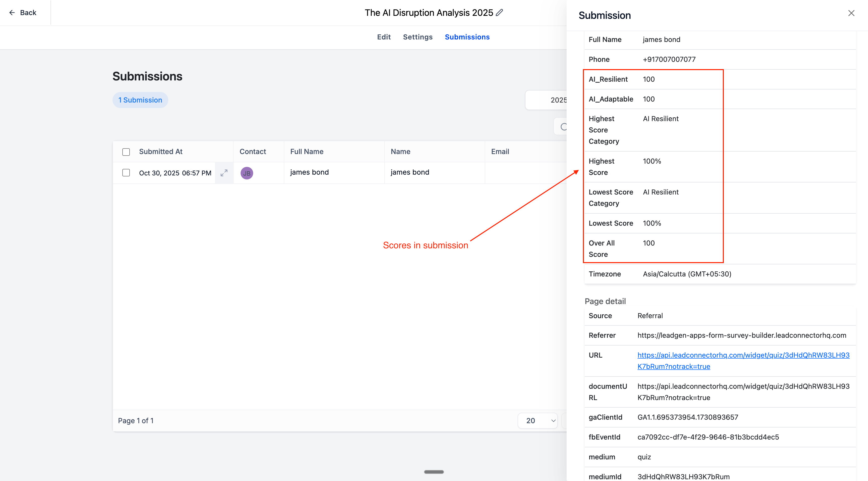Click the pencil icon to rename the quiz
The height and width of the screenshot is (481, 868).
pos(499,13)
